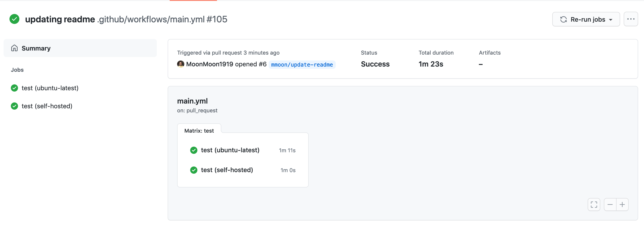Click the MoonMoon1919 user avatar
This screenshot has height=231, width=644.
[180, 64]
